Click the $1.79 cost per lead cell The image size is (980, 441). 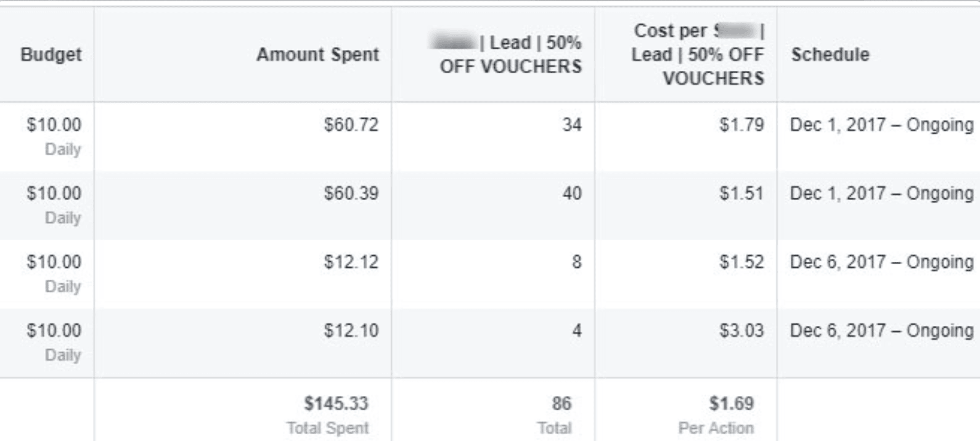tap(741, 125)
